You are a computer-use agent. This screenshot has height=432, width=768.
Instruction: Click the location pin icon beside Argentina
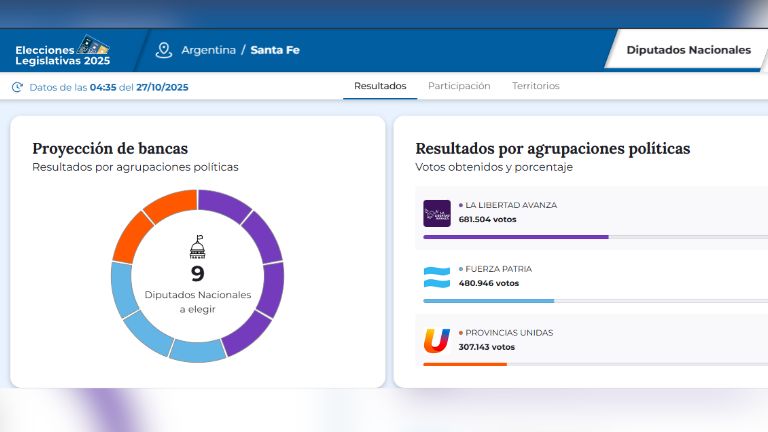(164, 50)
